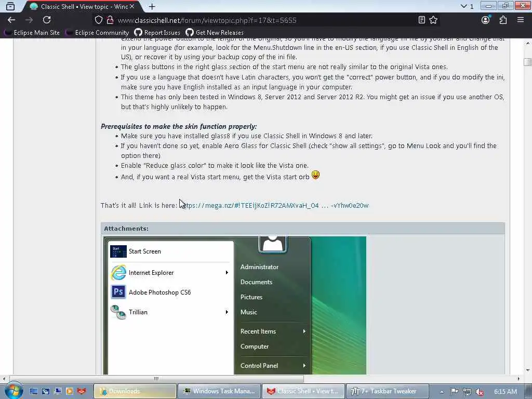Open the muted volume tray icon
Image resolution: width=532 pixels, height=399 pixels.
480,392
